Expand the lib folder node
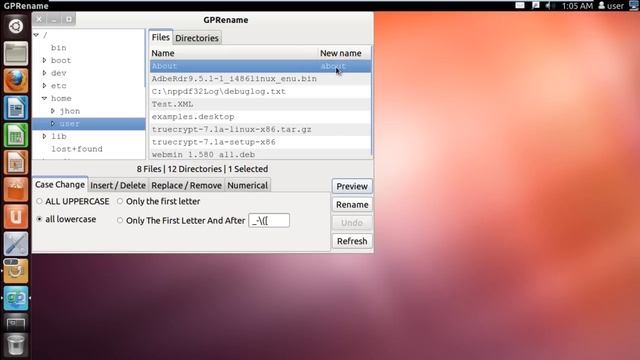Image resolution: width=640 pixels, height=360 pixels. (44, 136)
